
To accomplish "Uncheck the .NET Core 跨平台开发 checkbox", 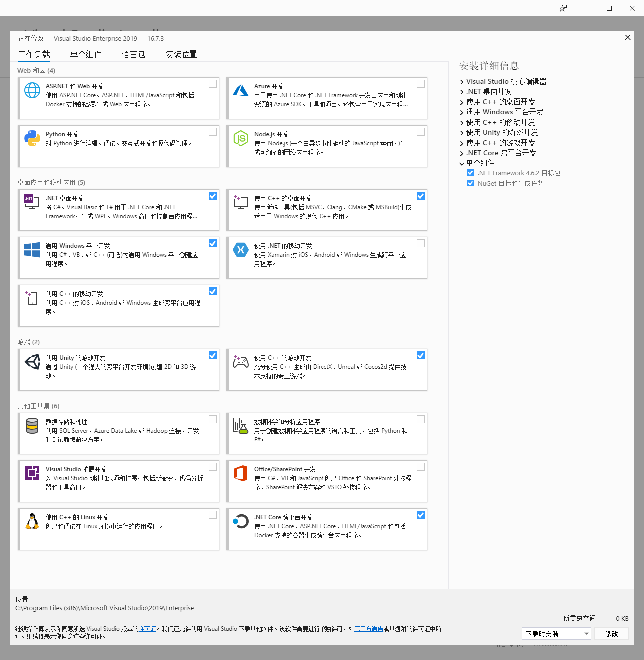I will [421, 515].
